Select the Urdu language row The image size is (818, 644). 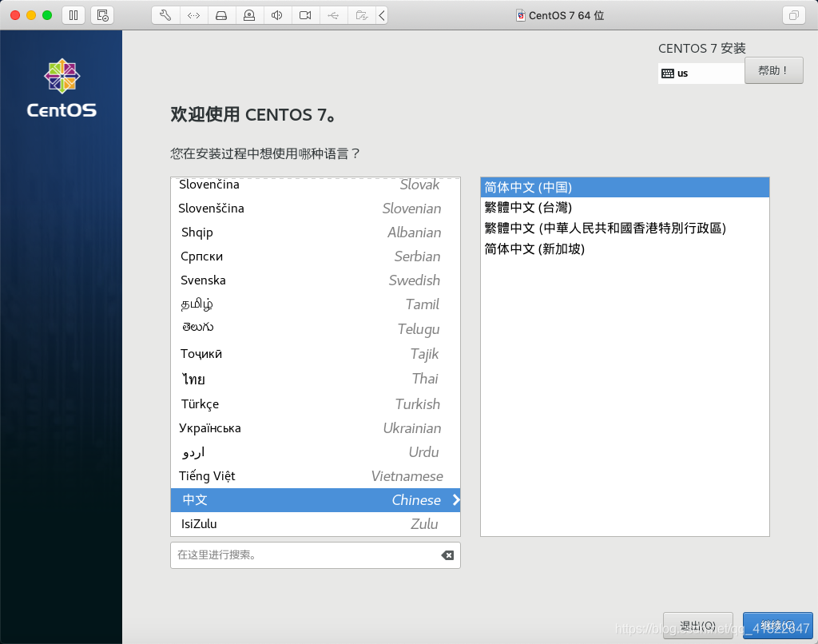(315, 452)
